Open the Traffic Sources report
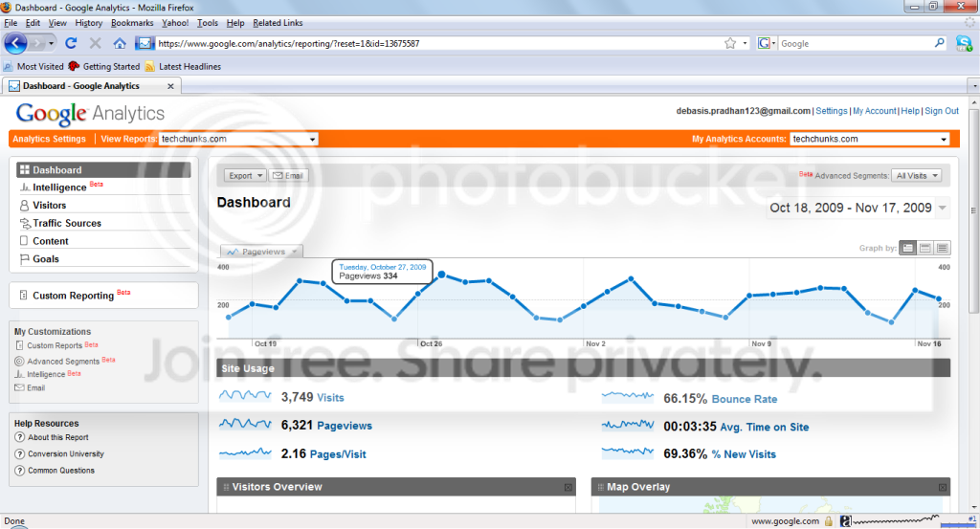980x529 pixels. click(x=67, y=223)
